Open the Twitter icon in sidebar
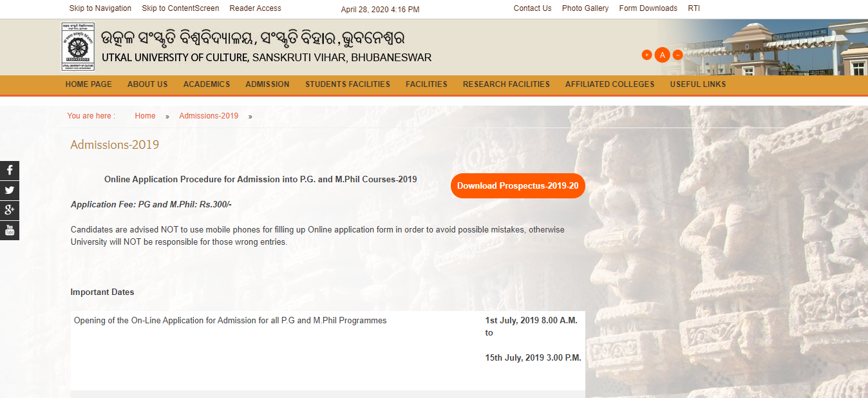Screen dimensions: 868x398 (9, 190)
